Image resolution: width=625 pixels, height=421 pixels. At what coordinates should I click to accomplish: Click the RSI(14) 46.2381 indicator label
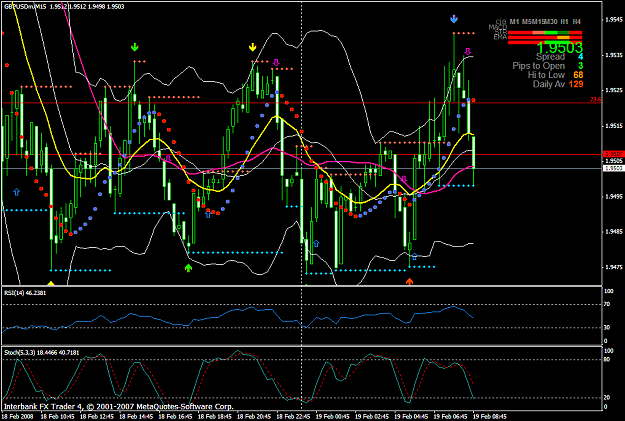click(25, 293)
